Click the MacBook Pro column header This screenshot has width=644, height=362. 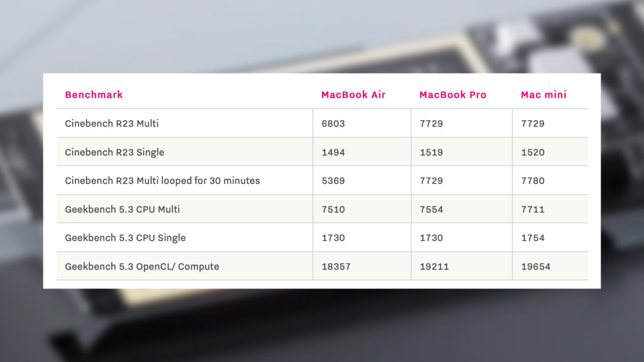[x=453, y=95]
